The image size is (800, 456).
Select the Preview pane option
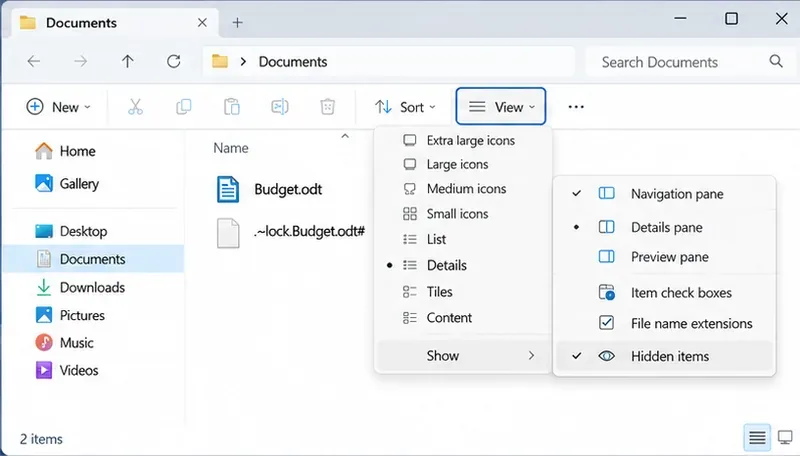click(664, 257)
